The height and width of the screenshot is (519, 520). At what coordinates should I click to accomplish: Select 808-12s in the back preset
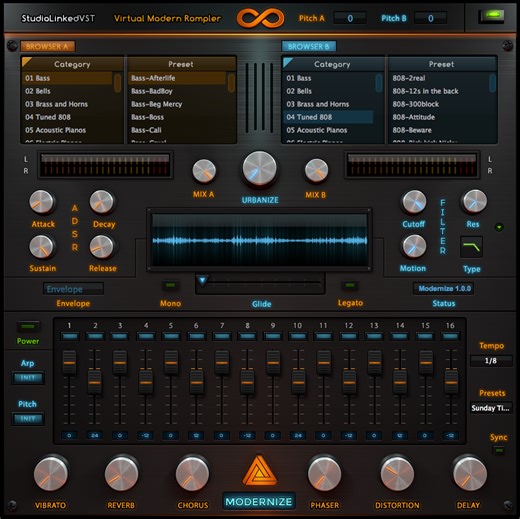[439, 91]
